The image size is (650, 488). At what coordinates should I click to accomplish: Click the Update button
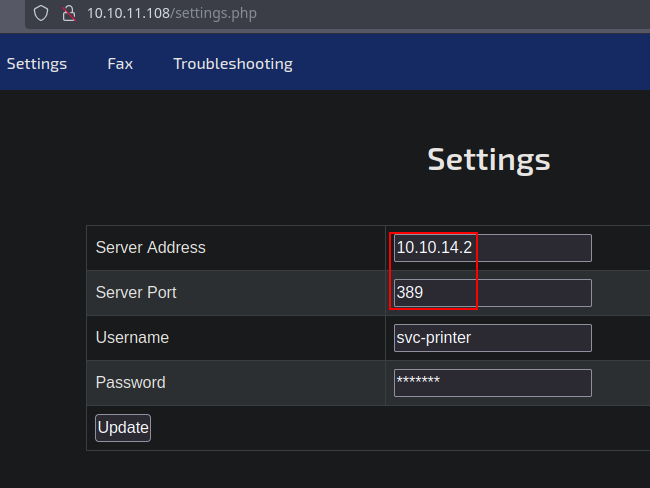(123, 428)
